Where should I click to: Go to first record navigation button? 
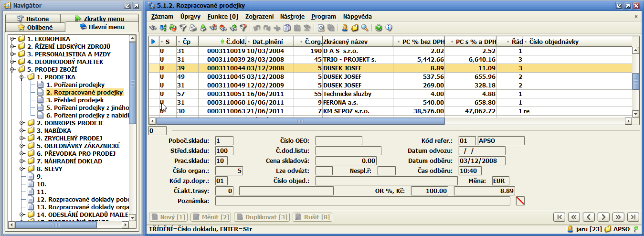tap(559, 217)
